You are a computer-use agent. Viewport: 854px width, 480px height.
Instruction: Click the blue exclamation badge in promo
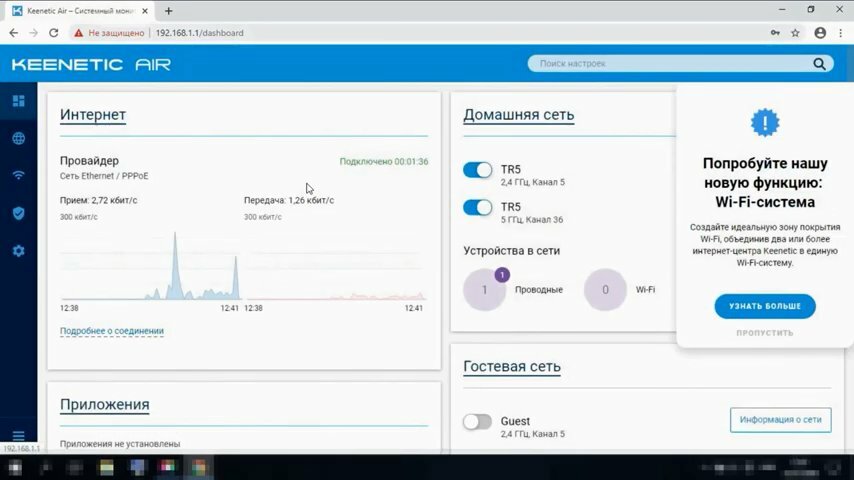[x=765, y=123]
